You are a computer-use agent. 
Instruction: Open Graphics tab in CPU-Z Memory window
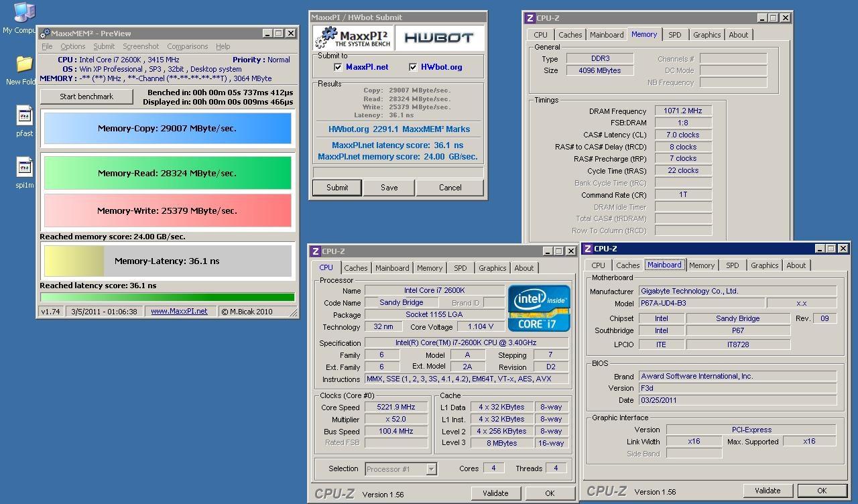[x=707, y=35]
